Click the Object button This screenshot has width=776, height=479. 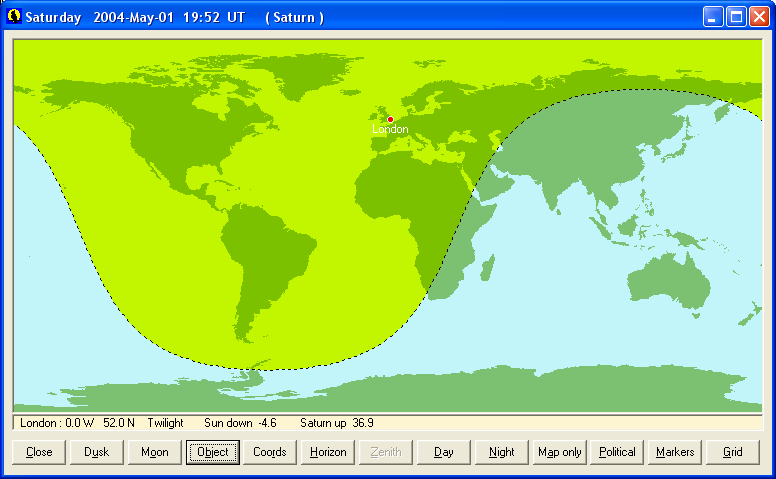pyautogui.click(x=213, y=452)
